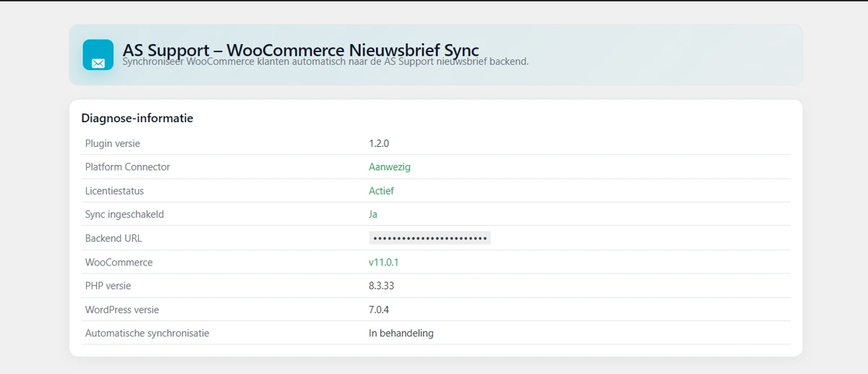
Task: Click the Platform Connector label
Action: pyautogui.click(x=127, y=166)
